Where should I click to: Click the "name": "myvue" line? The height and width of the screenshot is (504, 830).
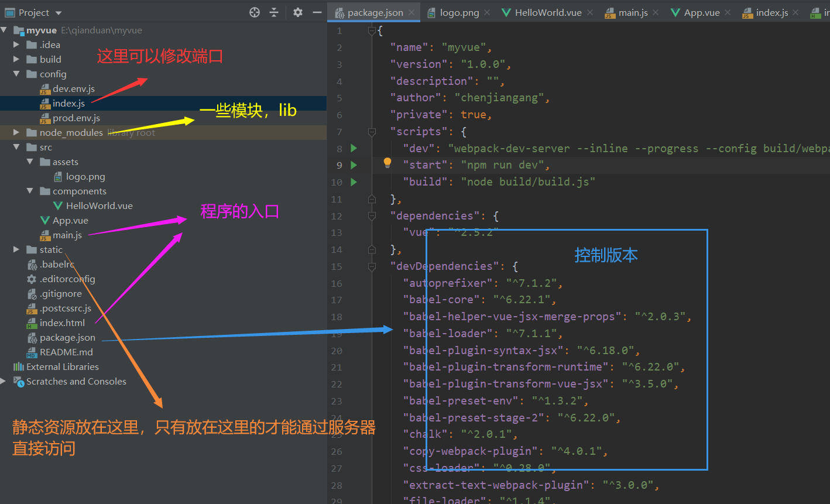(441, 47)
